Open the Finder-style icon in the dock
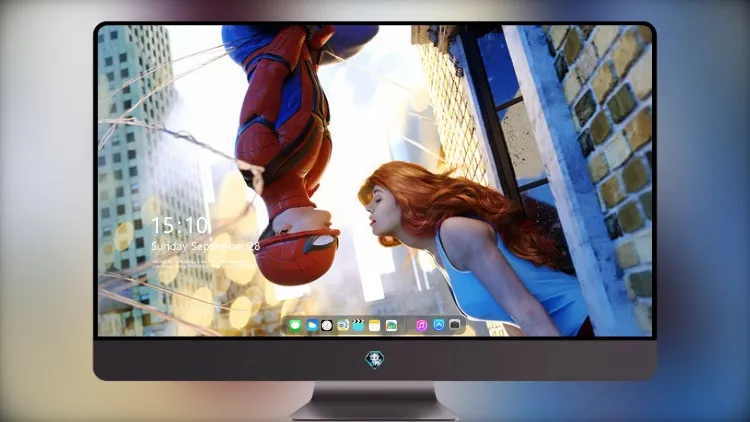Image resolution: width=750 pixels, height=422 pixels. (x=342, y=326)
